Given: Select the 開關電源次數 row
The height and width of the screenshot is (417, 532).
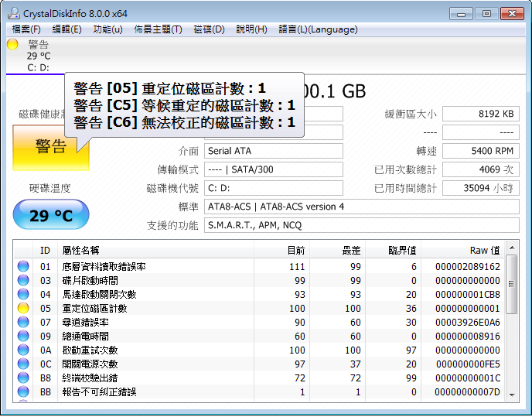Looking at the screenshot, I should pyautogui.click(x=259, y=364).
